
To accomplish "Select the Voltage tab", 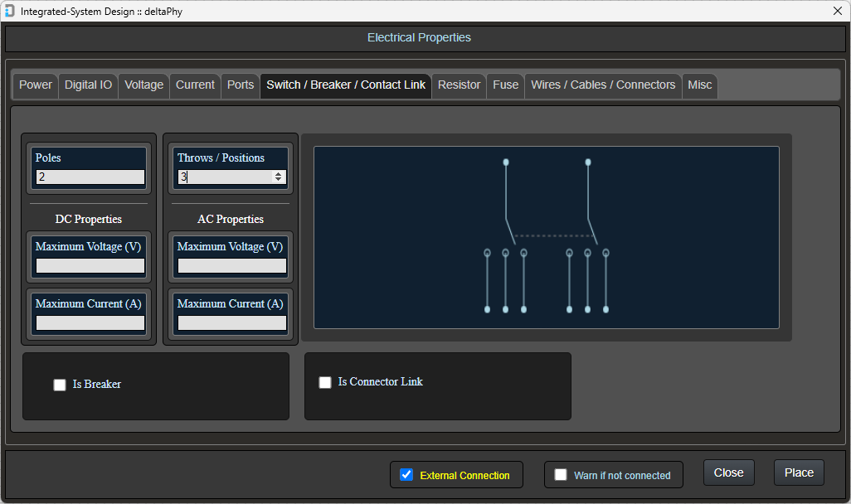I will (144, 85).
